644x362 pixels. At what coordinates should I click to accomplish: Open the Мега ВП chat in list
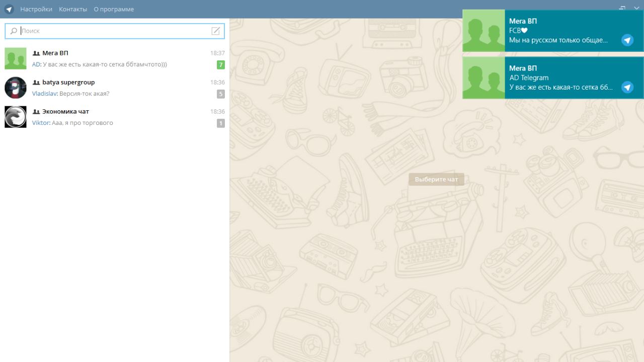(115, 58)
